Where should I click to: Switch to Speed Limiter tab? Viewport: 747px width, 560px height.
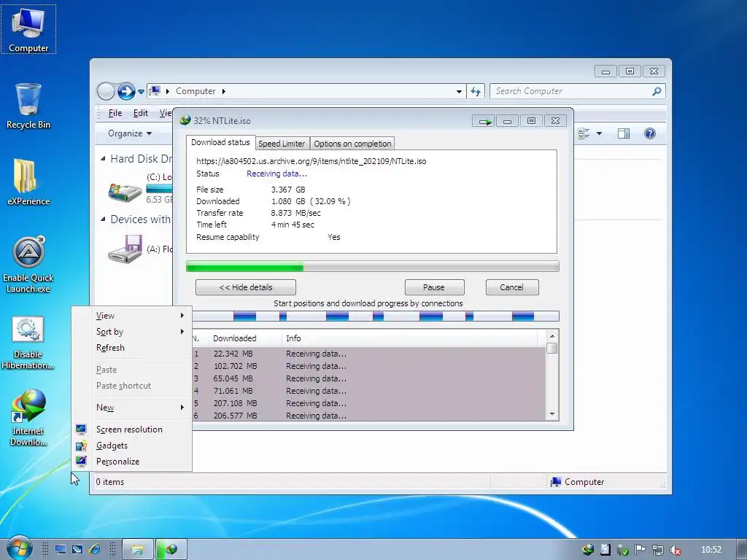(282, 144)
